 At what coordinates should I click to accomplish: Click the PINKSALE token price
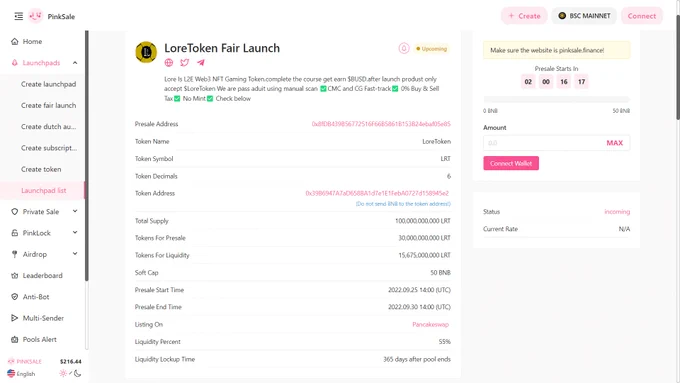tap(71, 361)
